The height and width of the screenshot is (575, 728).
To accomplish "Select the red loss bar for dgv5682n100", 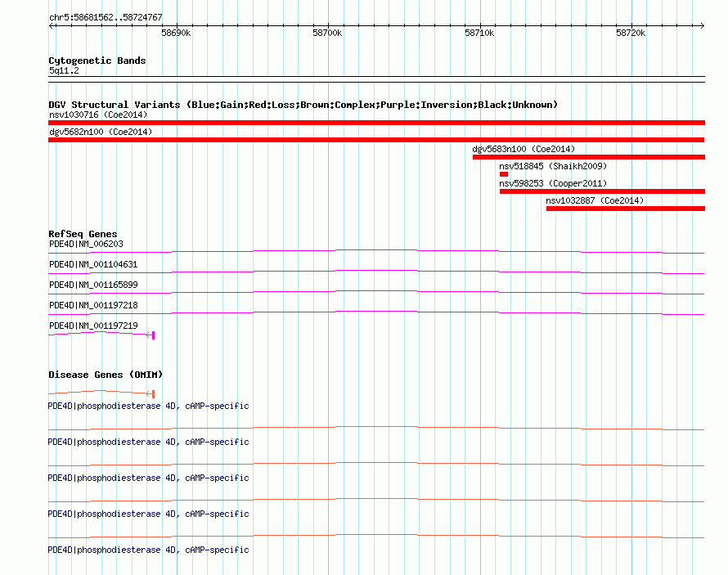I will (376, 140).
